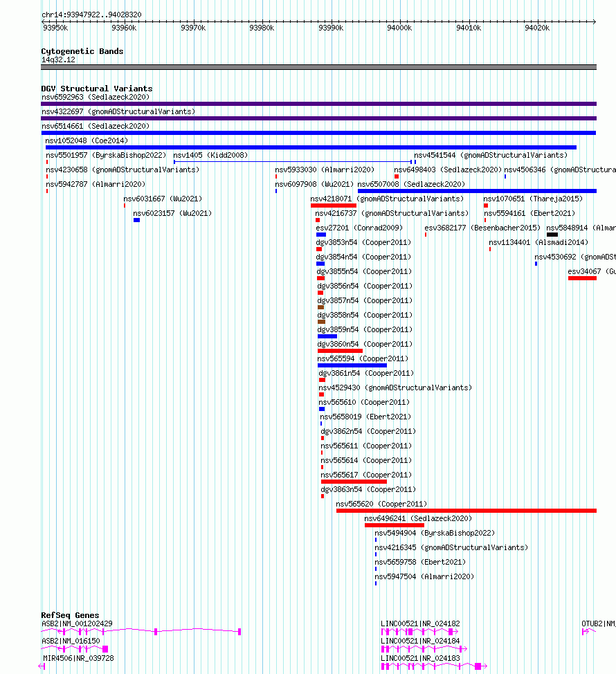
Task: Open the dgv3853n54 (Cooper2011) entry
Action: tap(363, 242)
